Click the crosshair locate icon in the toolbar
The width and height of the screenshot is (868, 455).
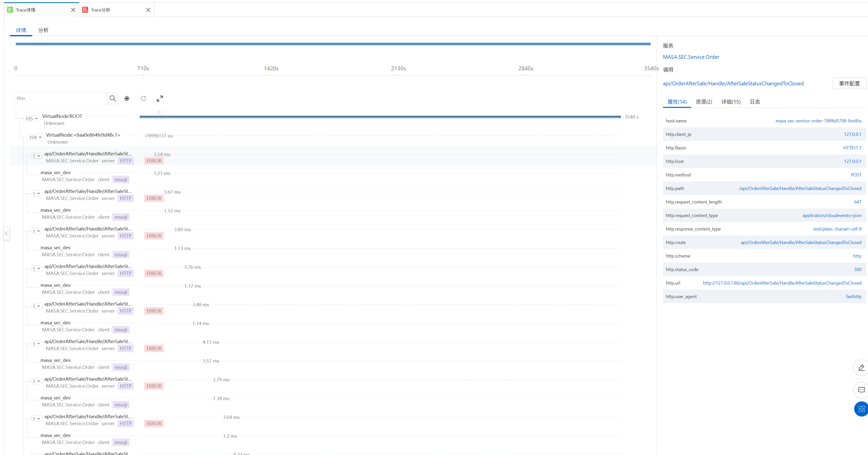(x=127, y=98)
